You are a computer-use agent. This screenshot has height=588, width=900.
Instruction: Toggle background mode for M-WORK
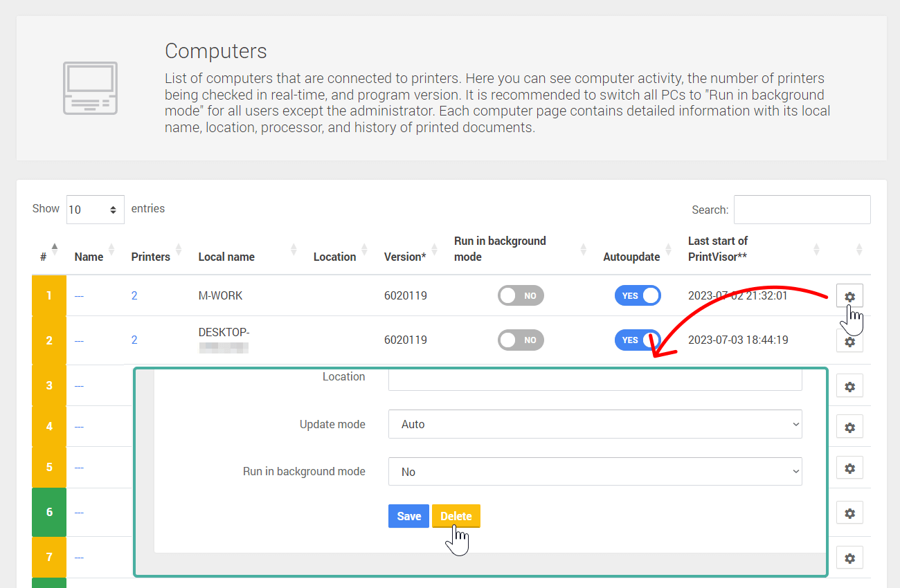pyautogui.click(x=521, y=295)
